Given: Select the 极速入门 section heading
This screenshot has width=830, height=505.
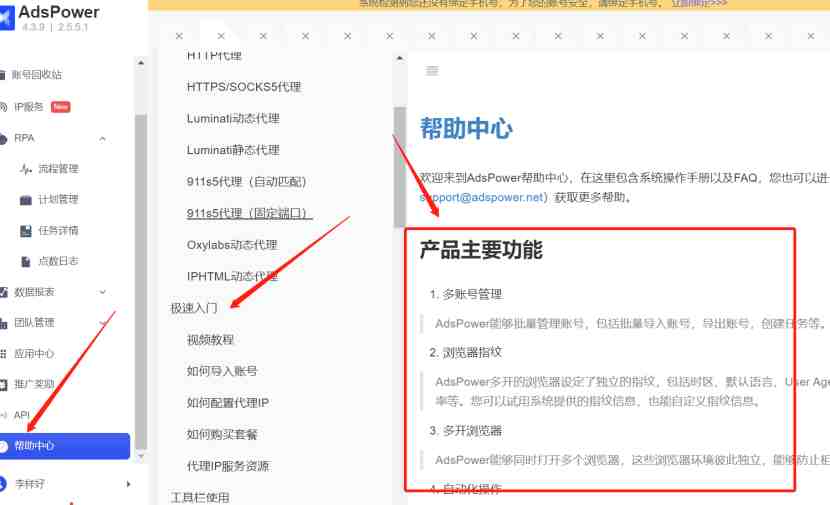Looking at the screenshot, I should pyautogui.click(x=194, y=308).
